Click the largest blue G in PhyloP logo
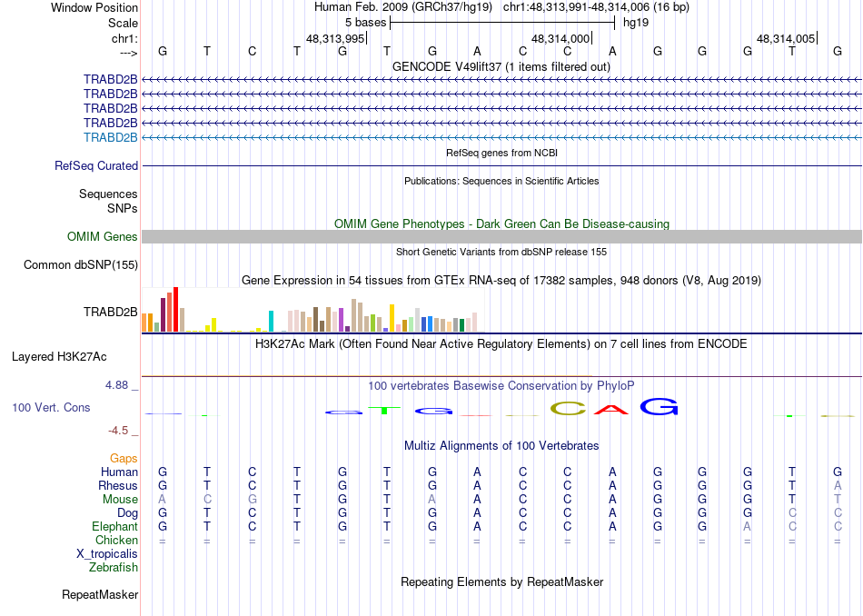 click(660, 406)
